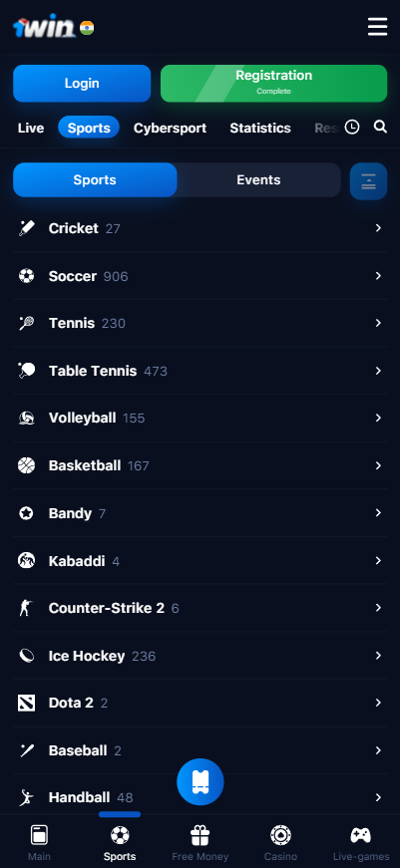400x868 pixels.
Task: Switch the view toggle to Events
Action: tap(258, 180)
